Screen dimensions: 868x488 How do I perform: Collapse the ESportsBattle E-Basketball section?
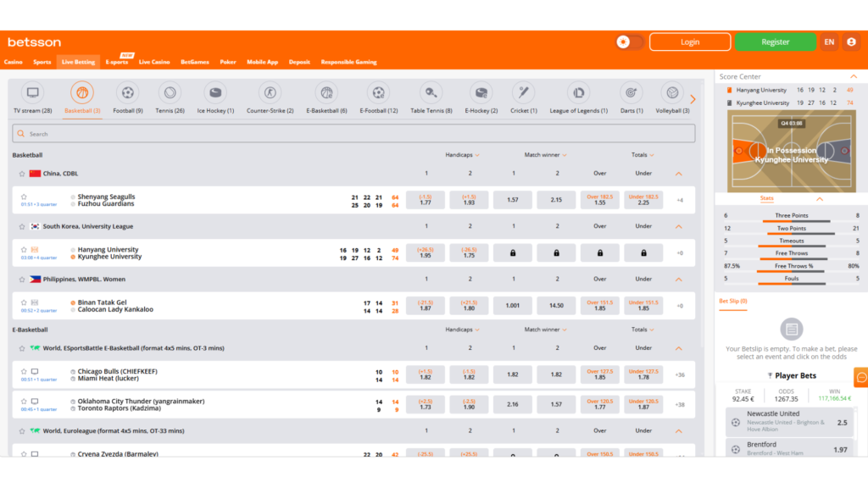coord(679,348)
